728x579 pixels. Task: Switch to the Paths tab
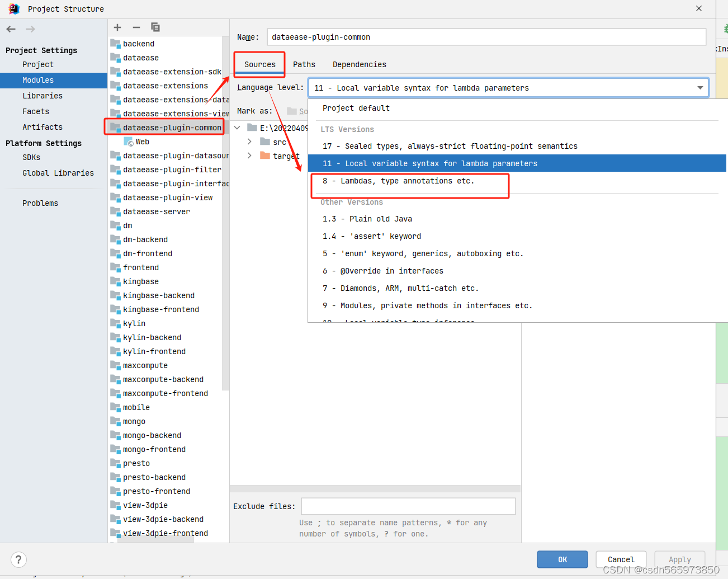pyautogui.click(x=304, y=64)
